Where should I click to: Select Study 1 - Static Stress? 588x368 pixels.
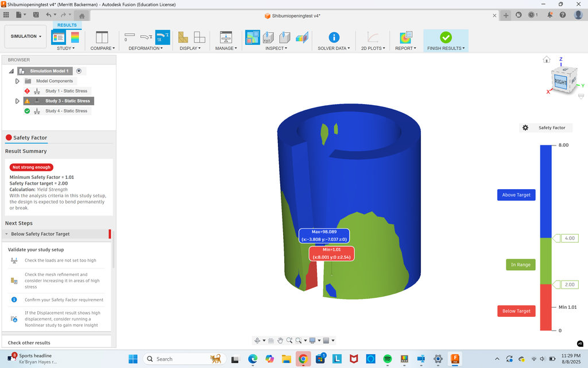point(66,91)
